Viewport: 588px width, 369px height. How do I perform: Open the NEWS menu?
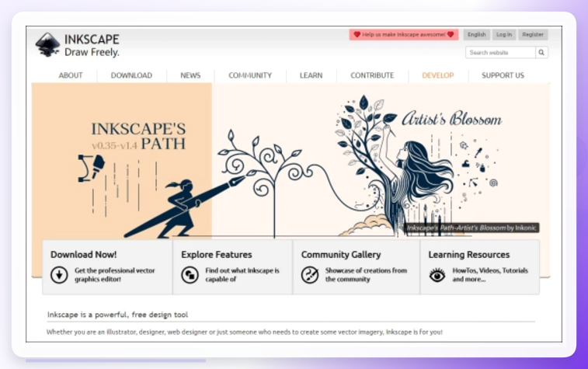(x=190, y=75)
